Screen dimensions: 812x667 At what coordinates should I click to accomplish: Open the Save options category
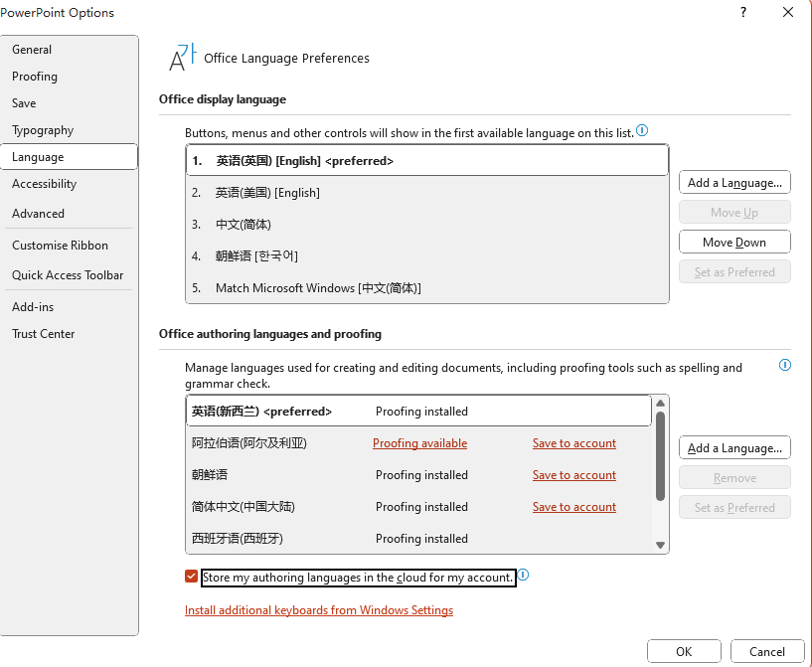point(69,103)
